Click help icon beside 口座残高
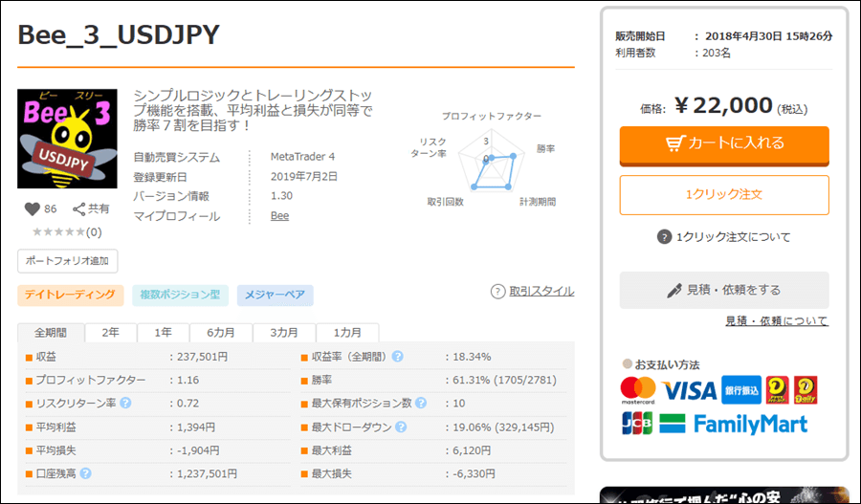Viewport: 861px width, 504px height. click(x=85, y=472)
